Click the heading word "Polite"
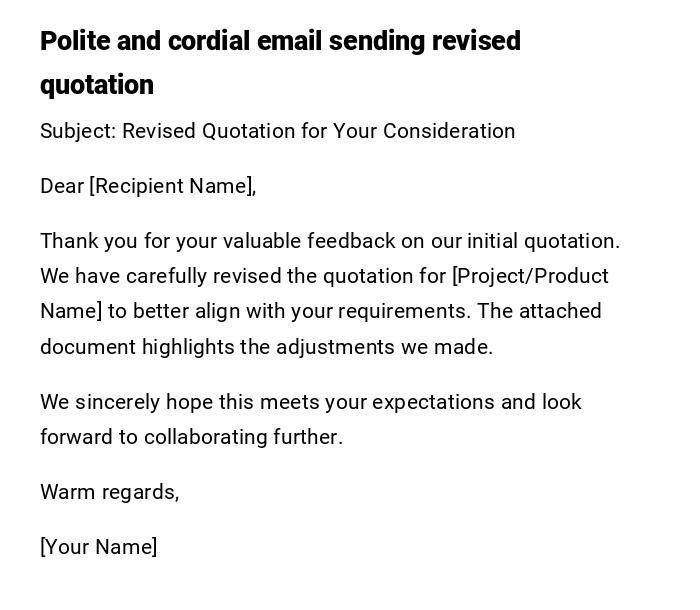This screenshot has height=610, width=700. click(x=75, y=41)
